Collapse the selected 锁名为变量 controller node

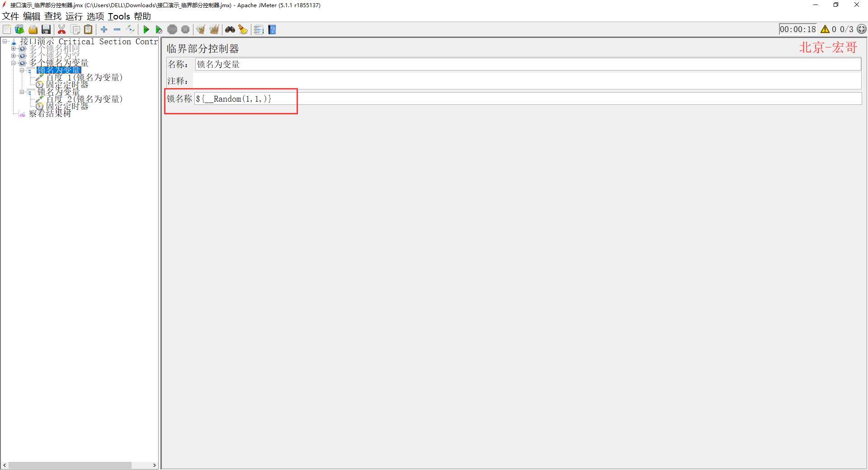pos(22,70)
